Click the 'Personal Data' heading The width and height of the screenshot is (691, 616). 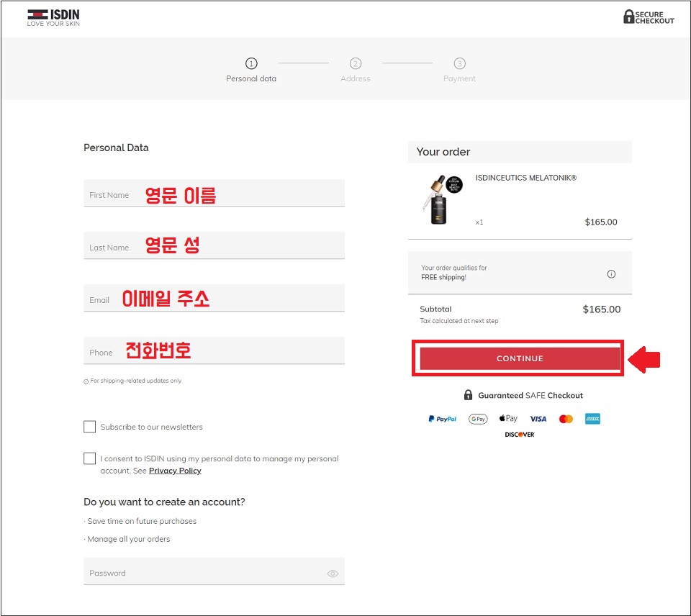(116, 148)
